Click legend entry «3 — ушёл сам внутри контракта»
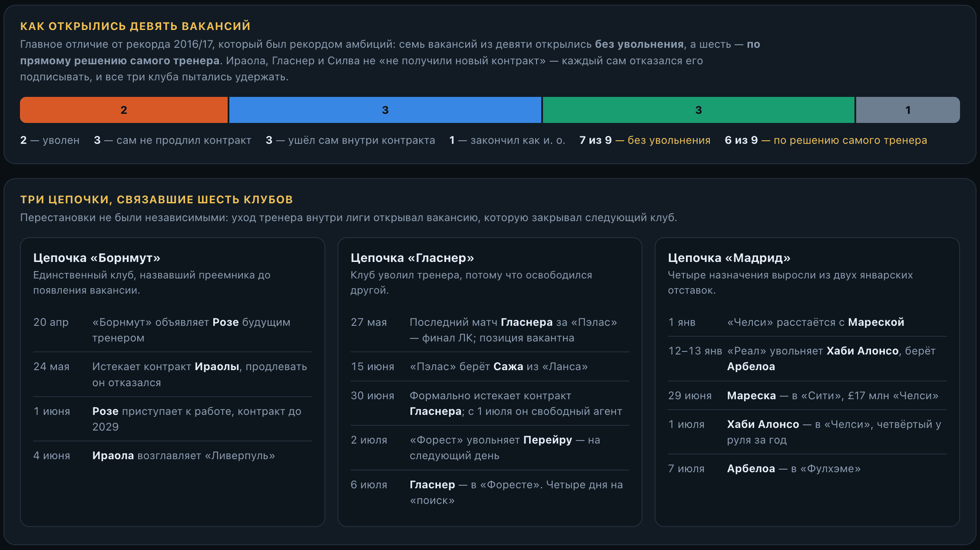Viewport: 980px width, 550px height. coord(350,140)
